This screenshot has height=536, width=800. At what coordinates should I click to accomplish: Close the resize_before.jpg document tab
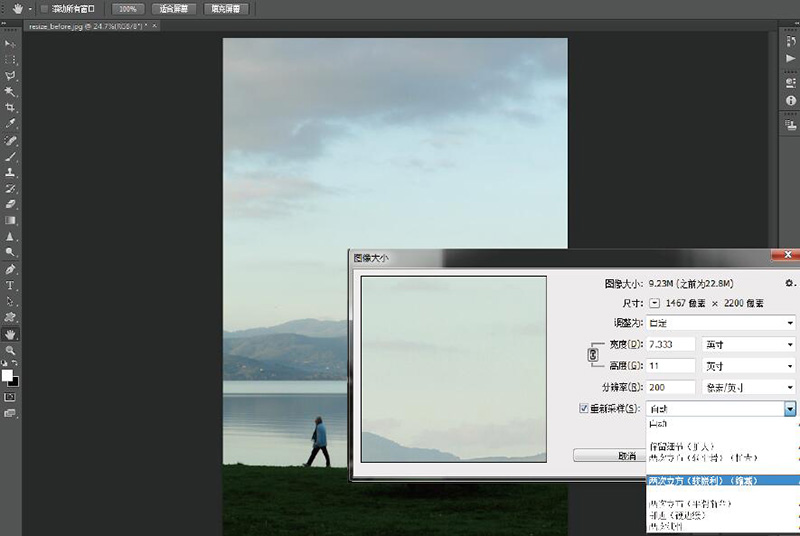155,25
